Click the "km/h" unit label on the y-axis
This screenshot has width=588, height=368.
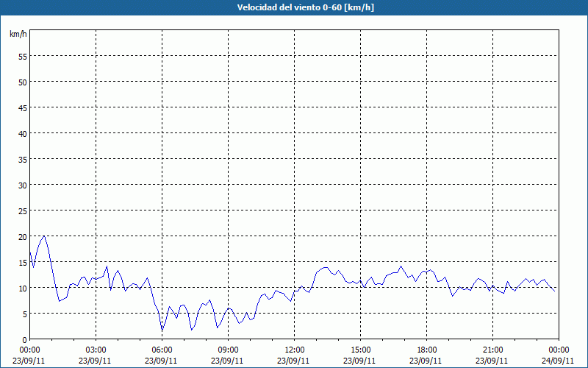18,34
